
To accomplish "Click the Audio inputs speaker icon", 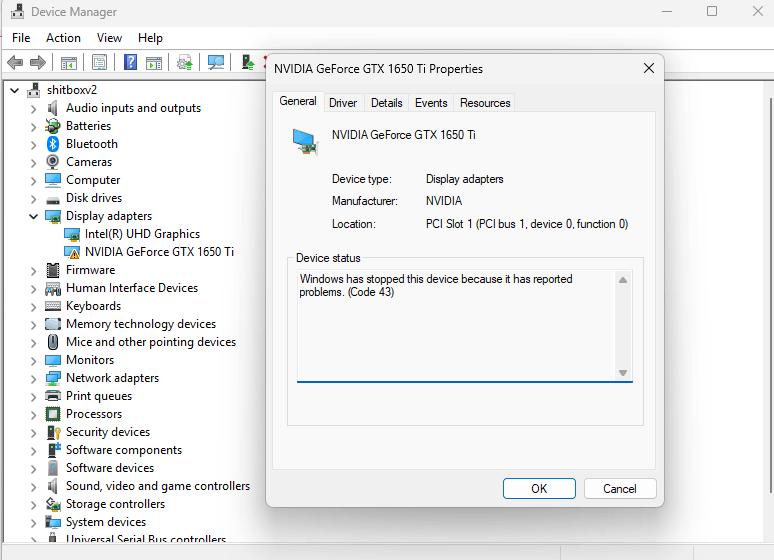I will tap(52, 108).
